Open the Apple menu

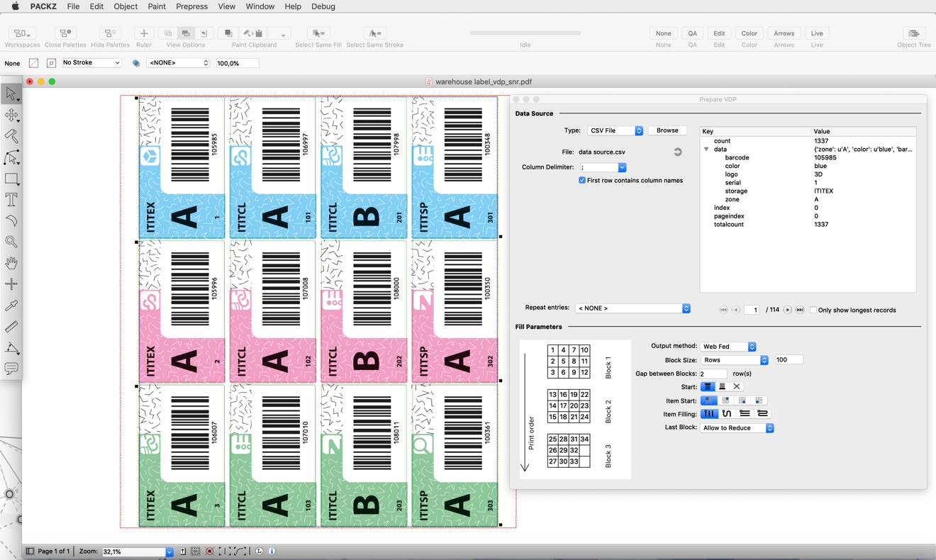tap(15, 6)
